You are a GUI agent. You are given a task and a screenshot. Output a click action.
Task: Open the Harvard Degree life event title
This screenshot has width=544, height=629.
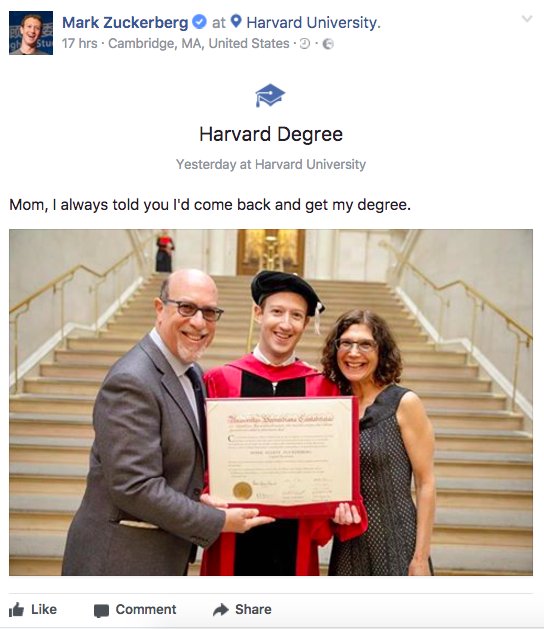click(x=271, y=134)
